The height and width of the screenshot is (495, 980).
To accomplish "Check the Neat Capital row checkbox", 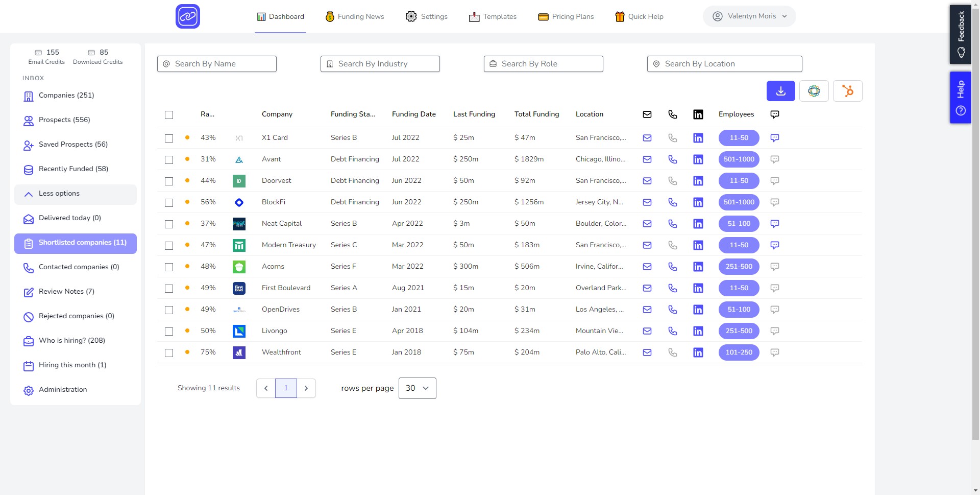I will point(169,224).
